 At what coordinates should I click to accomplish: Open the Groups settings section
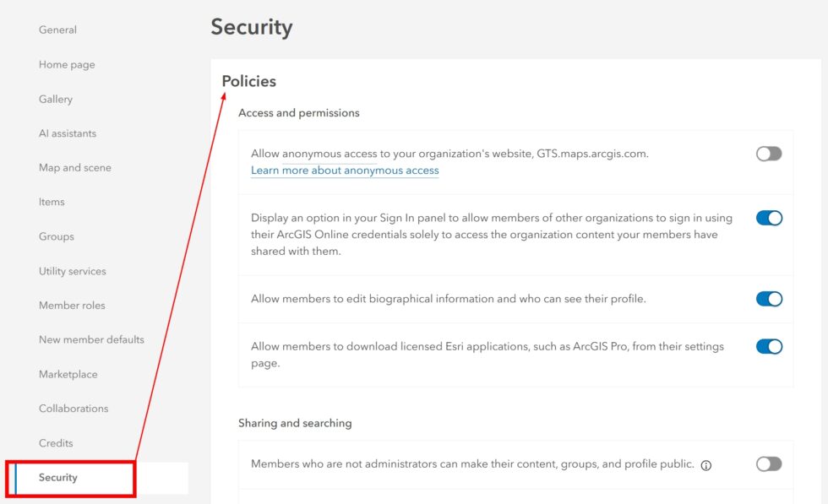click(x=56, y=236)
